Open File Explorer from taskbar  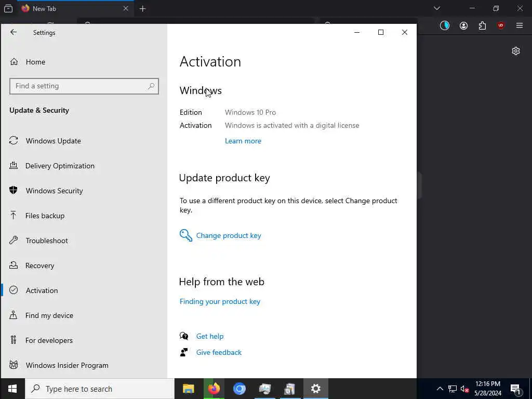click(188, 389)
